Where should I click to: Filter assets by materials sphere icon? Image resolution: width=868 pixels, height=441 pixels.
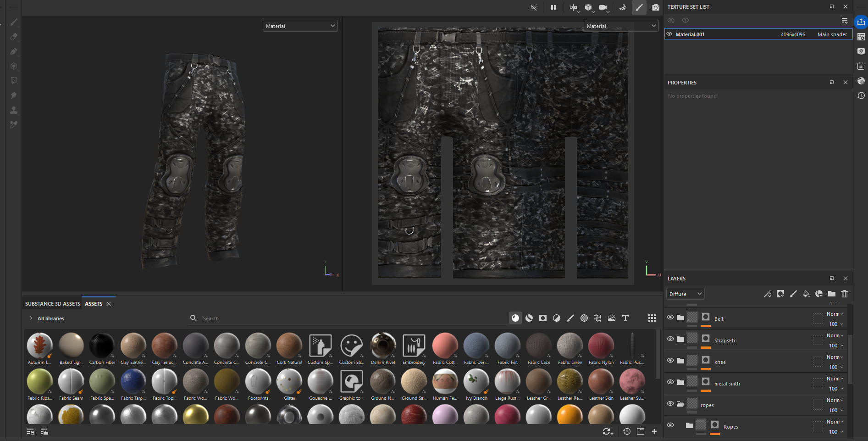[515, 318]
